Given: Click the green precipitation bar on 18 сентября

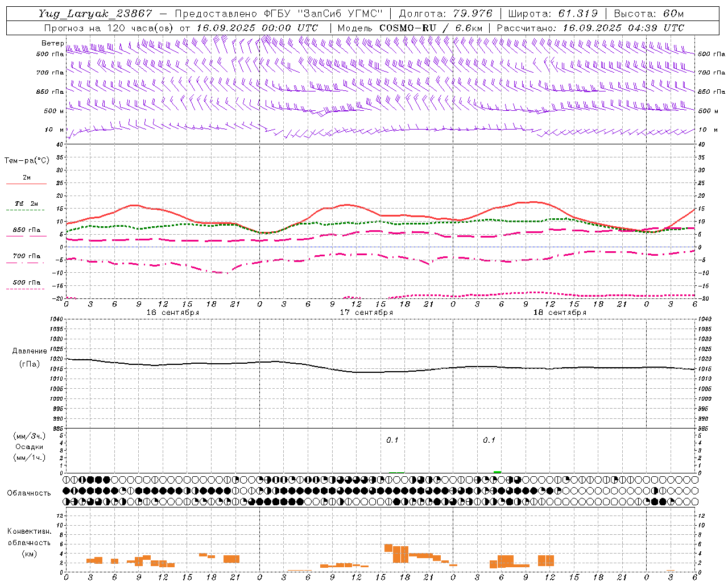Looking at the screenshot, I should [x=498, y=472].
